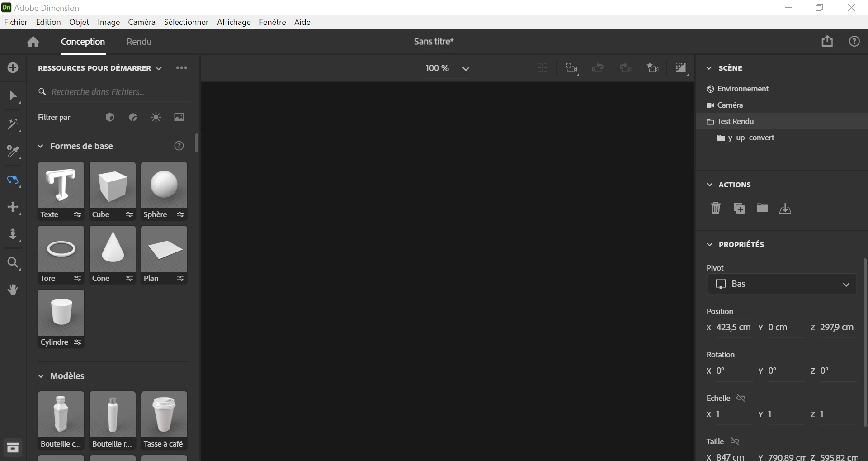Filter resources by materials icon
Image resolution: width=868 pixels, height=461 pixels.
coord(133,117)
